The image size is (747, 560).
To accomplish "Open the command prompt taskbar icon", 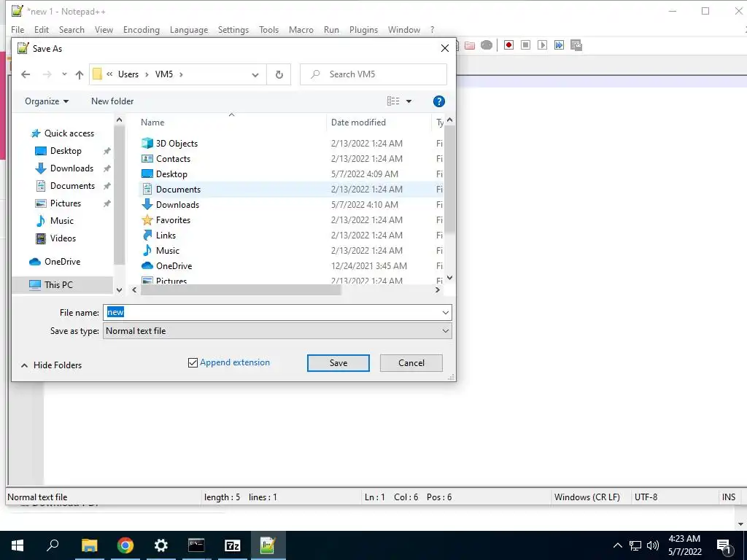I will point(196,545).
